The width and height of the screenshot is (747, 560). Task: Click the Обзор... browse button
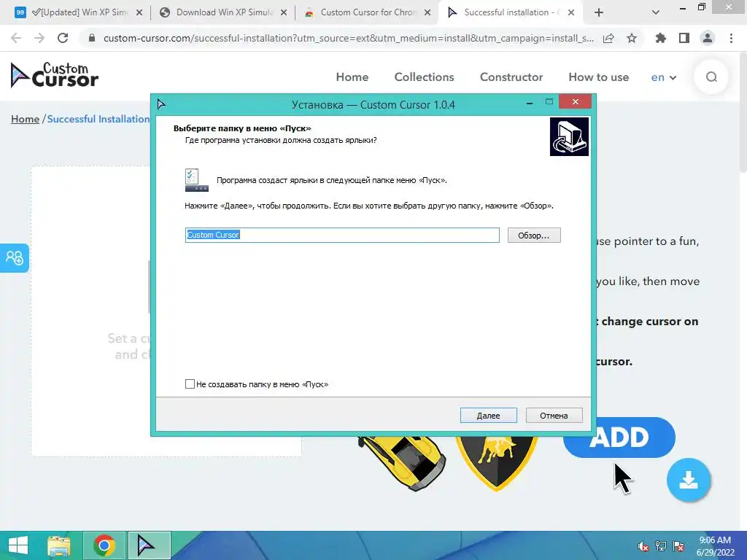[533, 236]
